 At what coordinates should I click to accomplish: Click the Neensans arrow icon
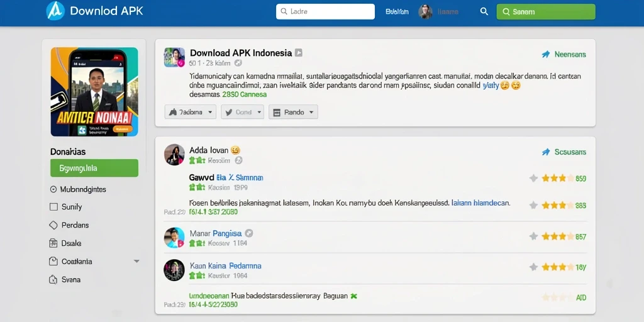click(x=546, y=54)
